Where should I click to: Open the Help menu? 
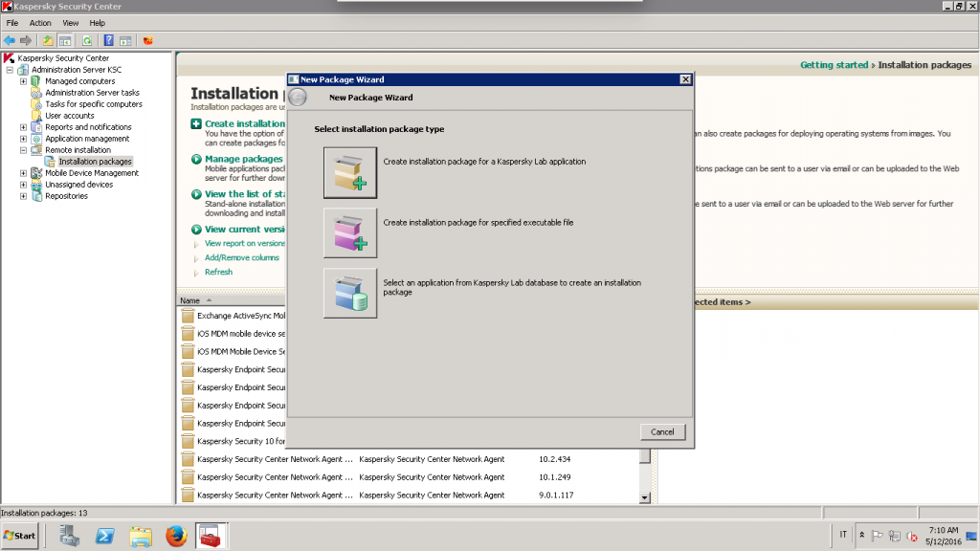click(97, 23)
